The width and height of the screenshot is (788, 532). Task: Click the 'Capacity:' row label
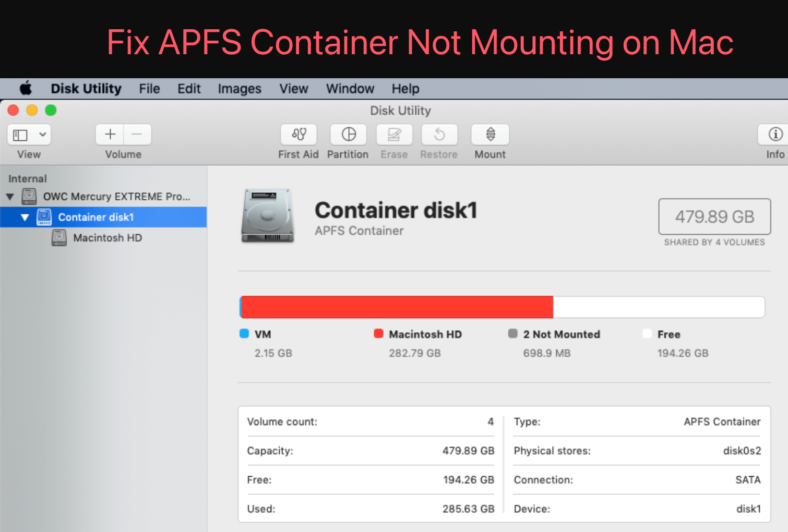tap(270, 451)
